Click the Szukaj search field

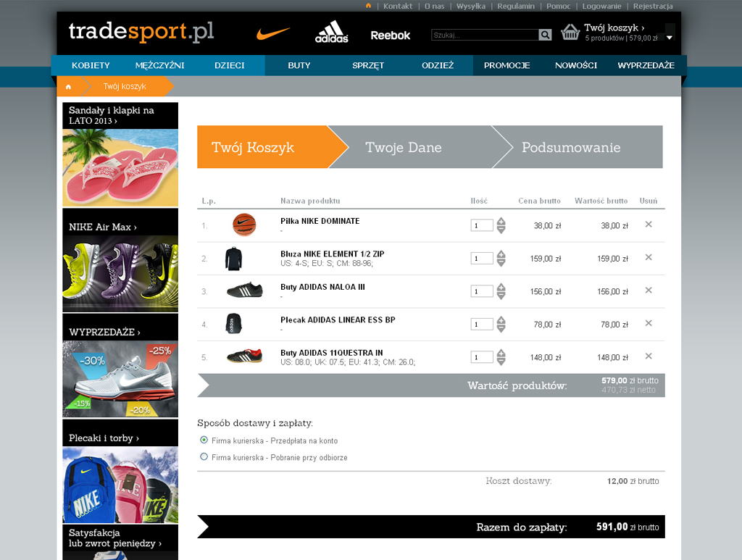(485, 35)
